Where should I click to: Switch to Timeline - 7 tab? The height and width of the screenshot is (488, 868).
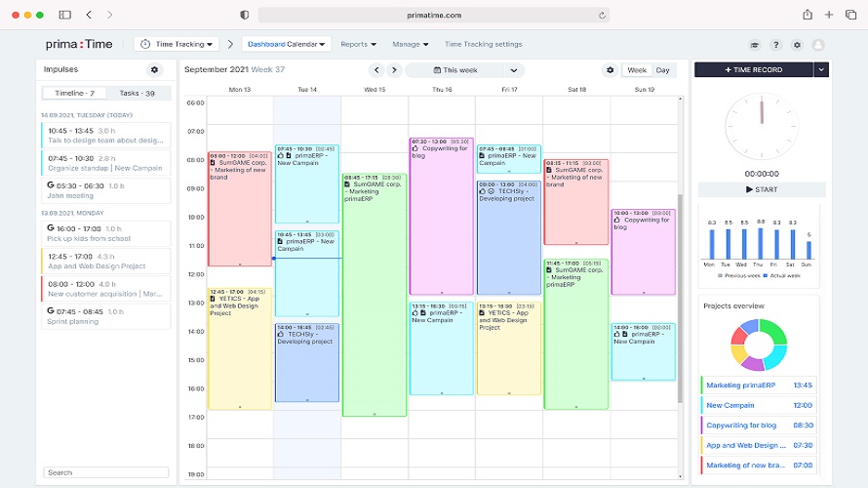tap(74, 93)
